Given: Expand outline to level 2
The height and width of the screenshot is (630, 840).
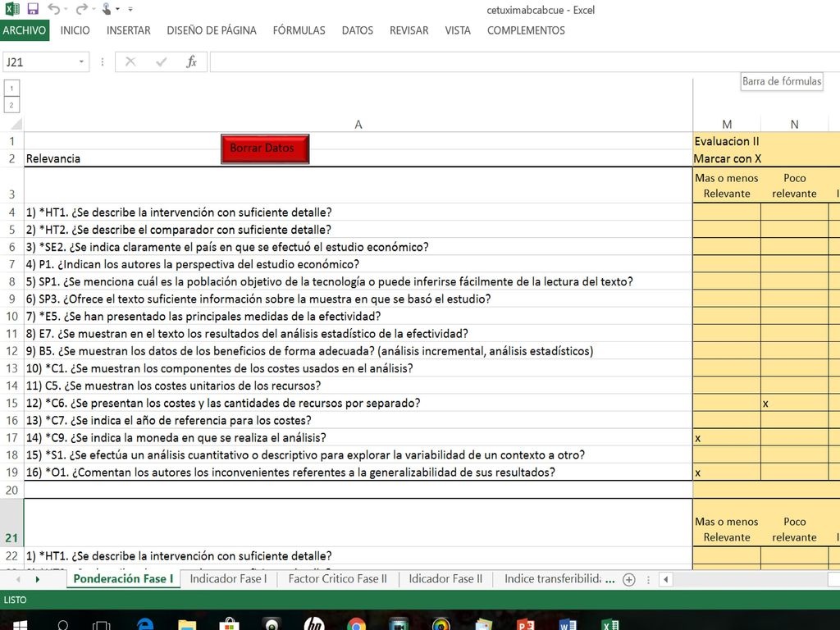Looking at the screenshot, I should [11, 105].
